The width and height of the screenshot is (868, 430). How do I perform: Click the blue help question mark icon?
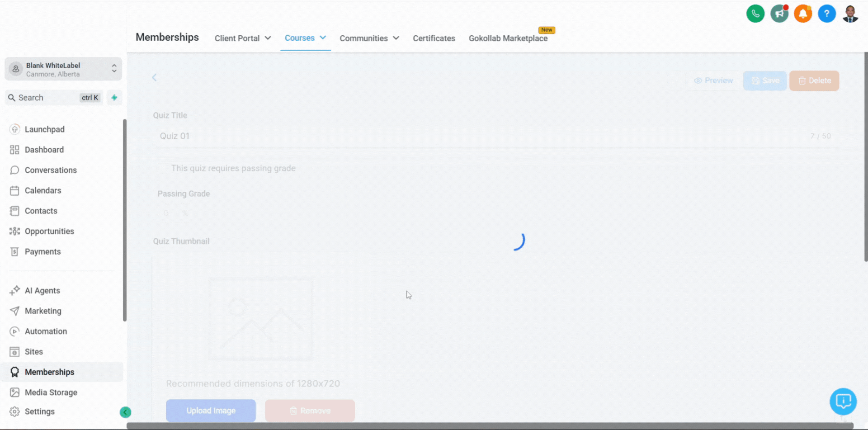click(x=827, y=14)
